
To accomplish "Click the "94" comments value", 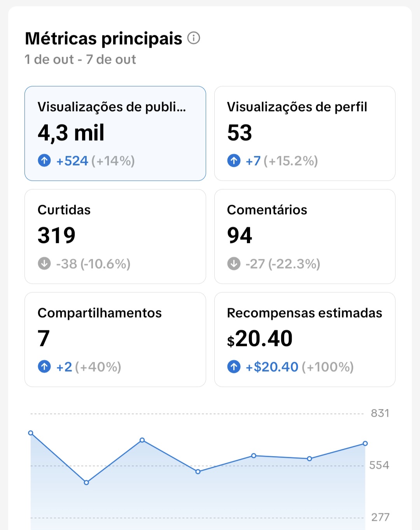I will tap(240, 236).
